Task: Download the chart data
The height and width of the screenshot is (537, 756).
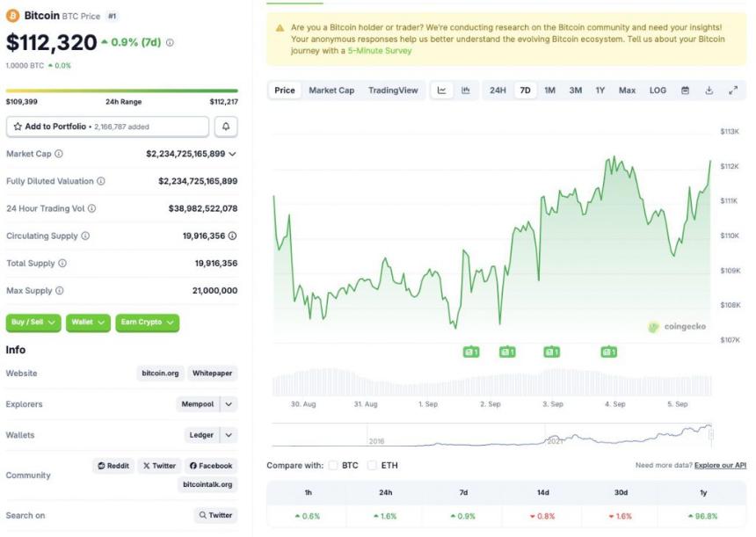Action: click(x=709, y=91)
